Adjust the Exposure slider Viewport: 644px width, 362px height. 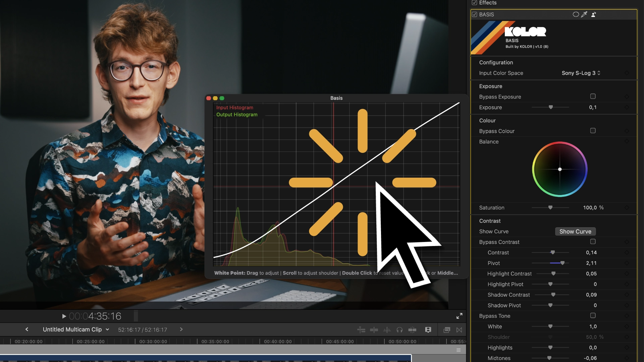(x=550, y=107)
